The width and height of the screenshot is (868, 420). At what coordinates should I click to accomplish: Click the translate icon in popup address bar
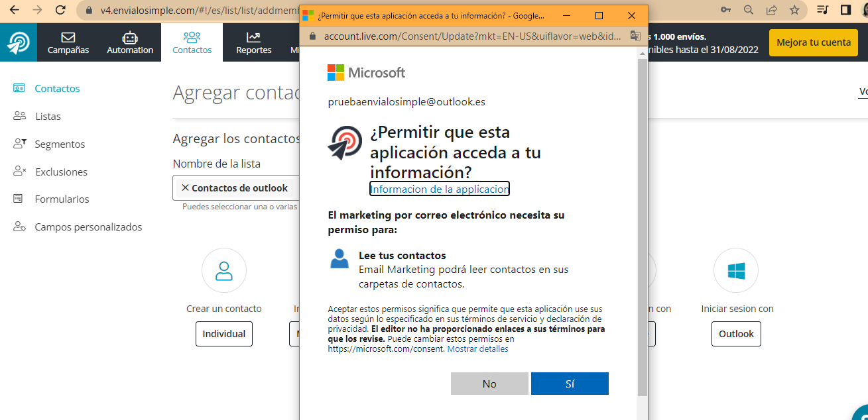(x=635, y=36)
